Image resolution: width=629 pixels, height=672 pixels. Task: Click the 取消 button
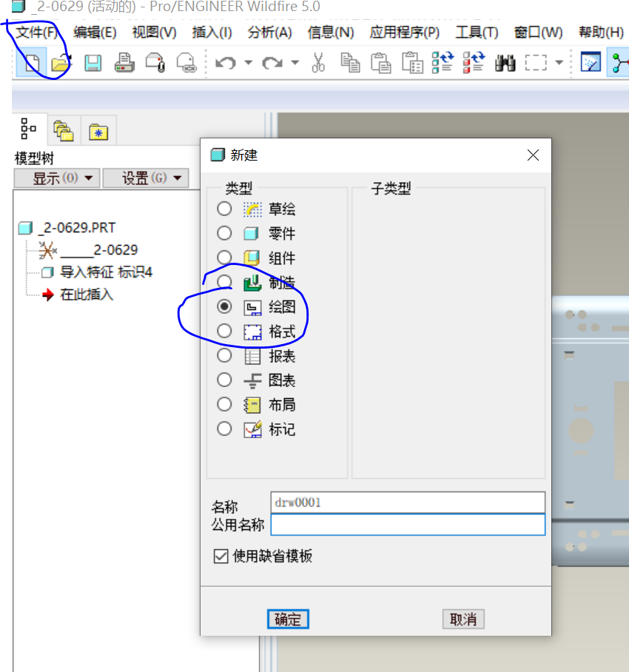[x=463, y=619]
